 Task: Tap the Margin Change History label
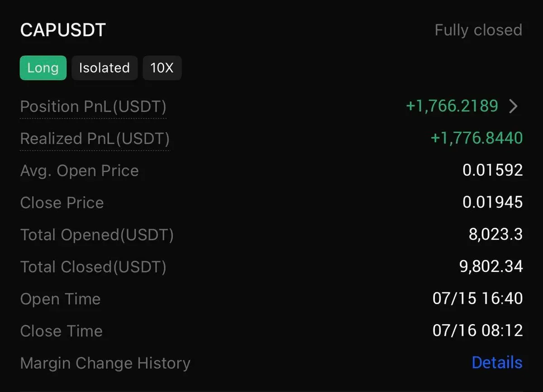tap(105, 363)
